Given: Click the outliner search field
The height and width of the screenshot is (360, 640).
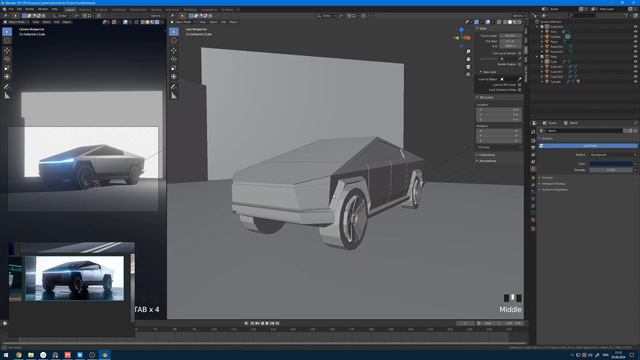Looking at the screenshot, I should coord(582,16).
